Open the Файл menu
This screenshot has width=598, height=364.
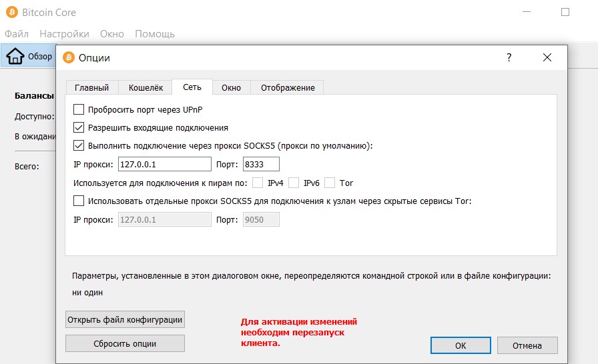17,34
